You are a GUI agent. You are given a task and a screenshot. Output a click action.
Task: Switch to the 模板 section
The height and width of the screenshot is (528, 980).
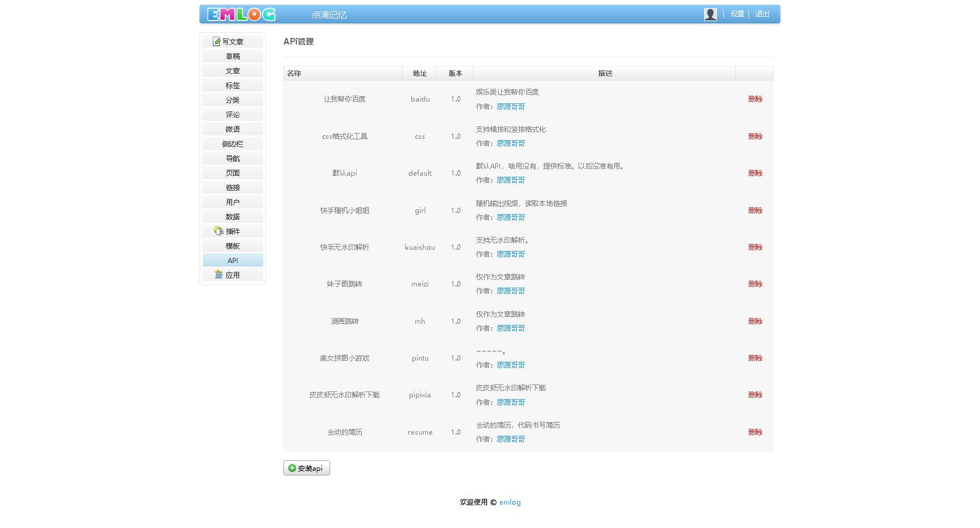tap(232, 246)
